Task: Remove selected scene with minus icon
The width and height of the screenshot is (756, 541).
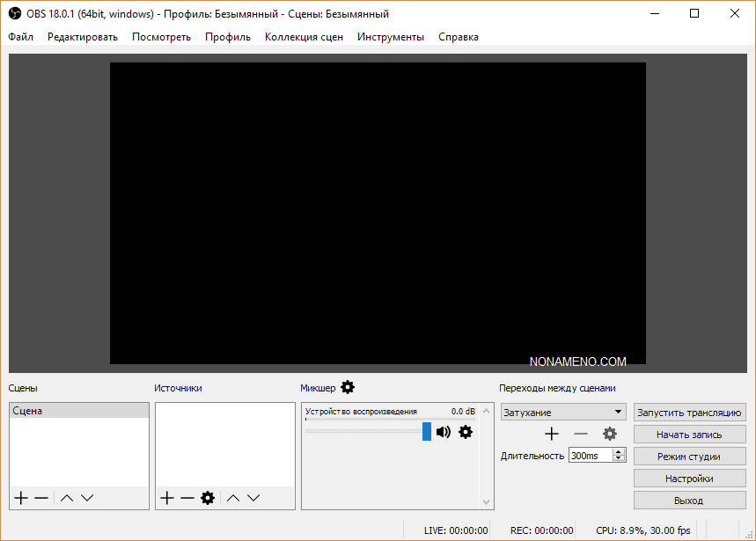Action: click(41, 498)
